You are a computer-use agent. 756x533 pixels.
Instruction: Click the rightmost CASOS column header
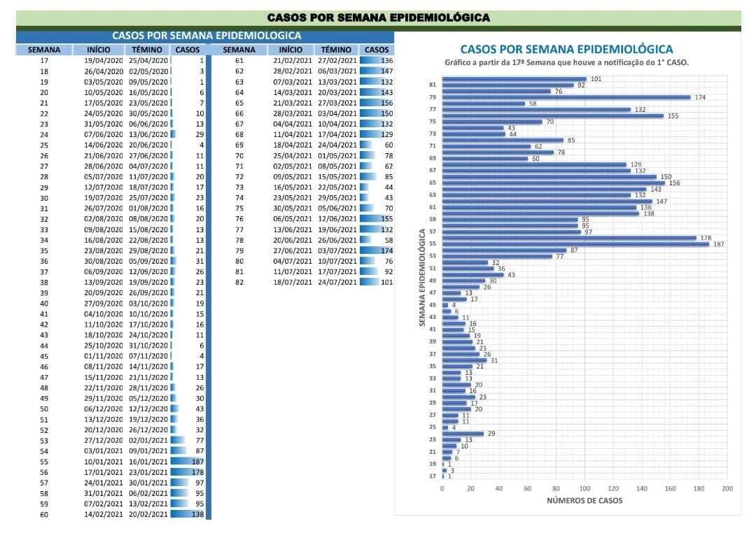click(x=377, y=50)
